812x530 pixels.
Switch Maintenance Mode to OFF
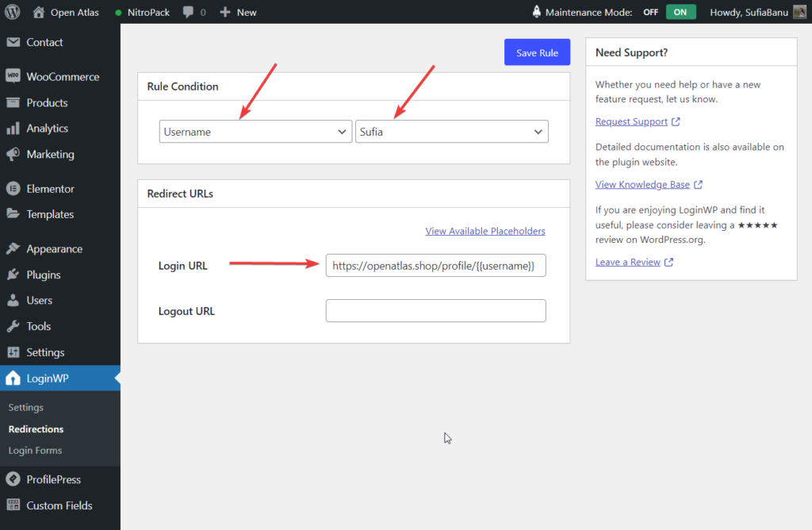[x=650, y=12]
